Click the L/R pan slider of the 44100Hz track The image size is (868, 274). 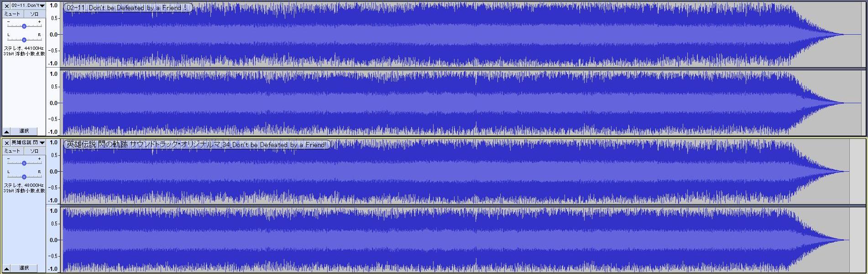point(24,40)
